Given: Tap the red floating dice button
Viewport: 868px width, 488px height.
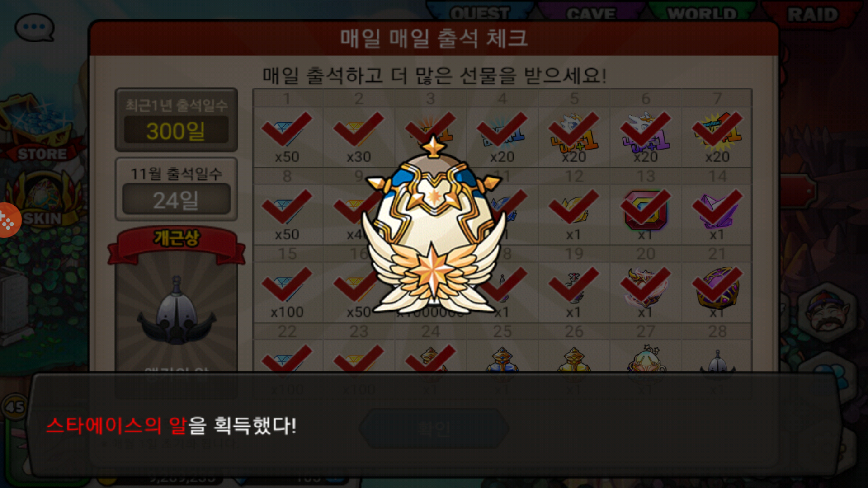Looking at the screenshot, I should click(x=8, y=220).
